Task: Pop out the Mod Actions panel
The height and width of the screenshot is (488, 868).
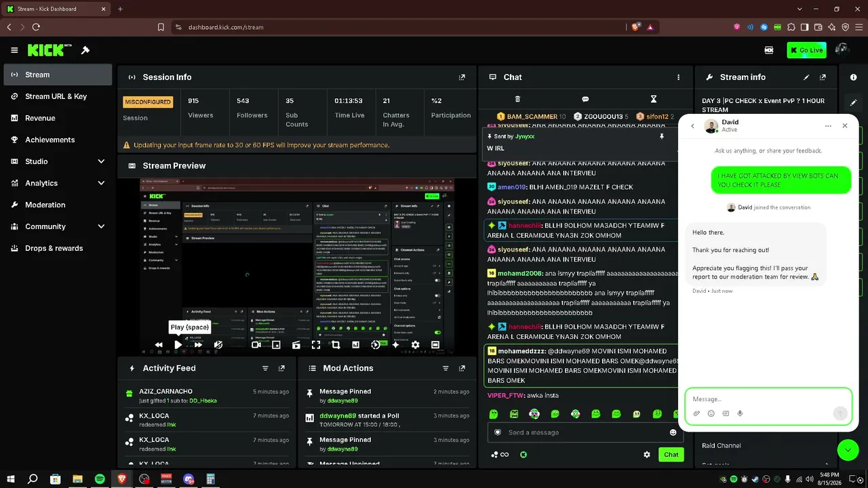Action: click(x=462, y=368)
